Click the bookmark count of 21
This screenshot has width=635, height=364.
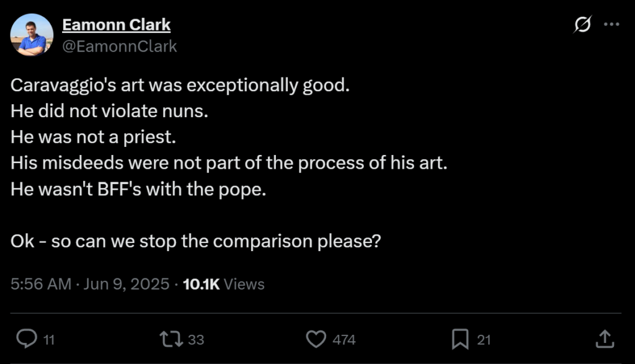point(484,339)
